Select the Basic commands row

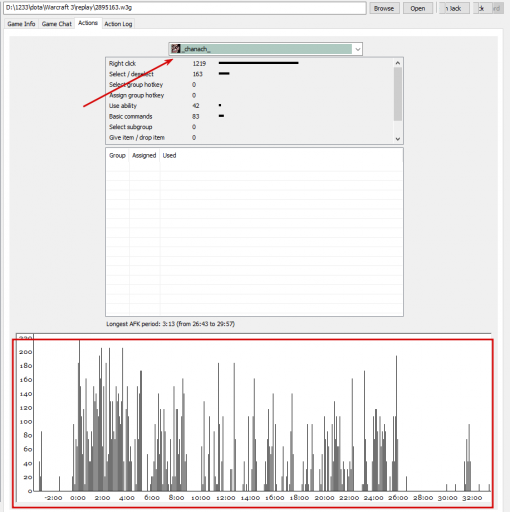coord(250,116)
